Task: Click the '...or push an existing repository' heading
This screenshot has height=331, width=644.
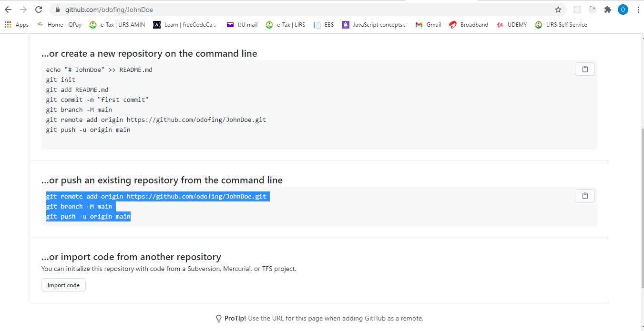Action: click(162, 180)
